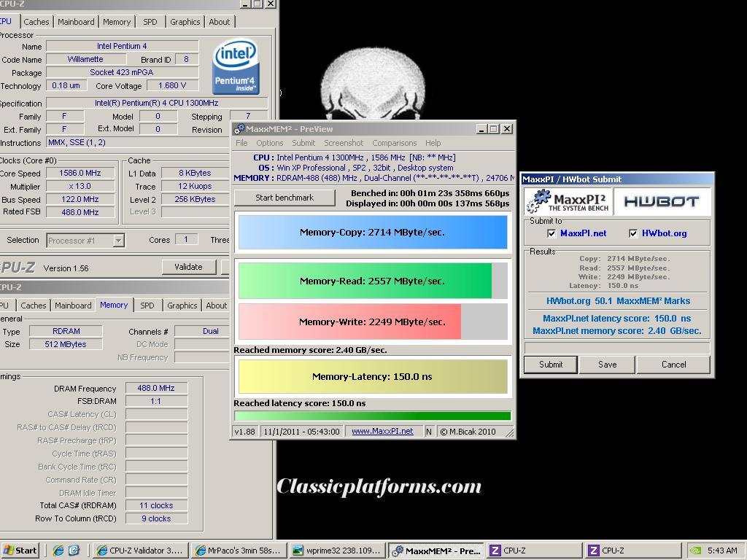Click the MaxxPI² system bench logo
This screenshot has width=747, height=560.
coord(568,201)
